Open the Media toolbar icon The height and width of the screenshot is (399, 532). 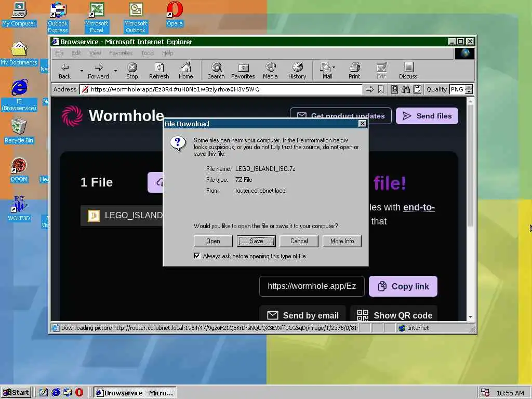(270, 71)
